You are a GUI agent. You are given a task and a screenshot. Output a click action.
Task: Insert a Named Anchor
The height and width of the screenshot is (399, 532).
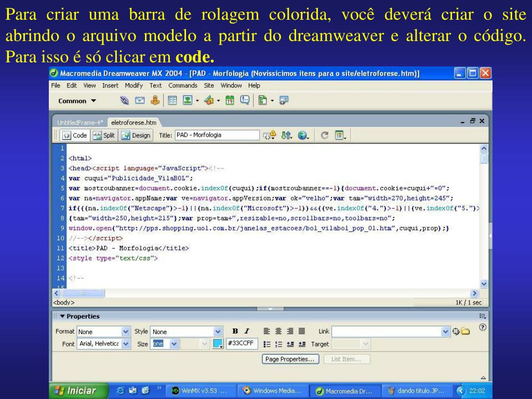click(155, 100)
